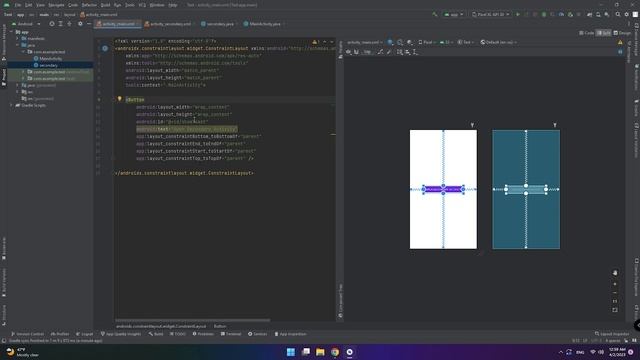The height and width of the screenshot is (360, 640).
Task: Open the Default (en-us) locale dropdown
Action: (498, 42)
